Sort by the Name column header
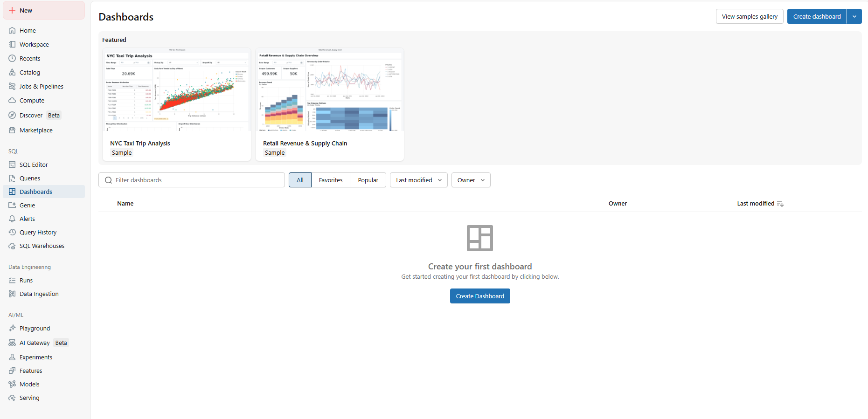Screen dimensions: 868x419 (125, 204)
